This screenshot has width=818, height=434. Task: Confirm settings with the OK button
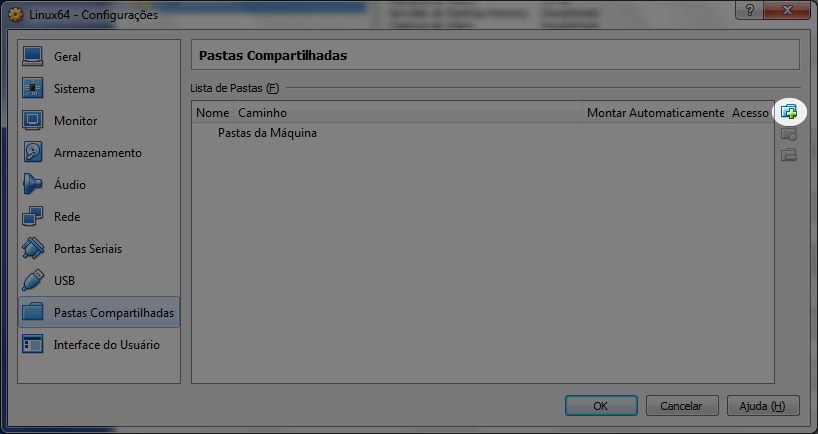(x=601, y=406)
